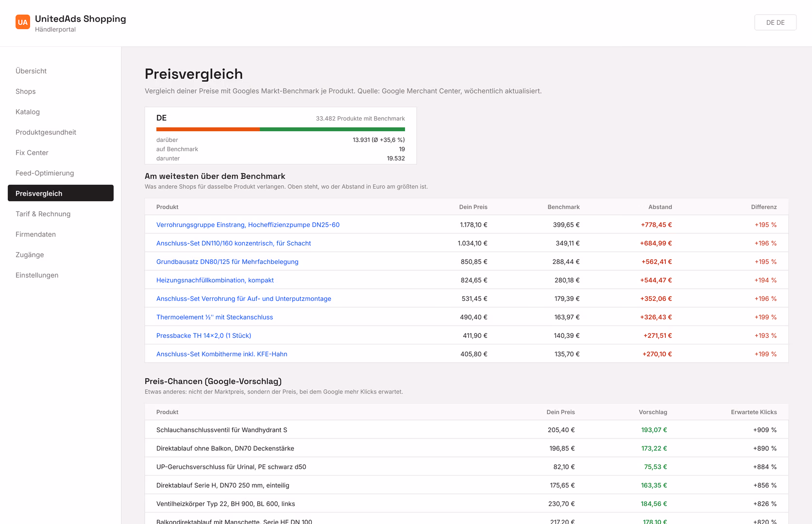Click row Direktablauf Serie H, DN70 250 mm
Screen dimensions: 812x524
467,485
